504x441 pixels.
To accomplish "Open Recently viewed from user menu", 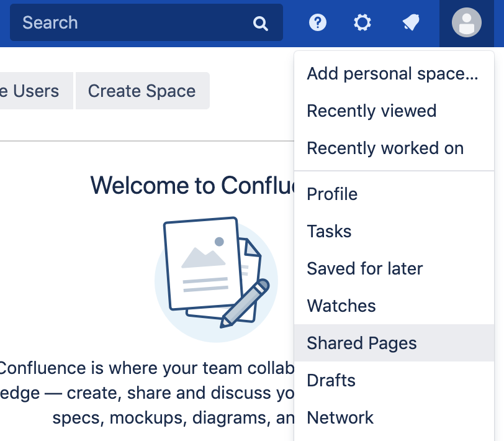I will pyautogui.click(x=394, y=111).
